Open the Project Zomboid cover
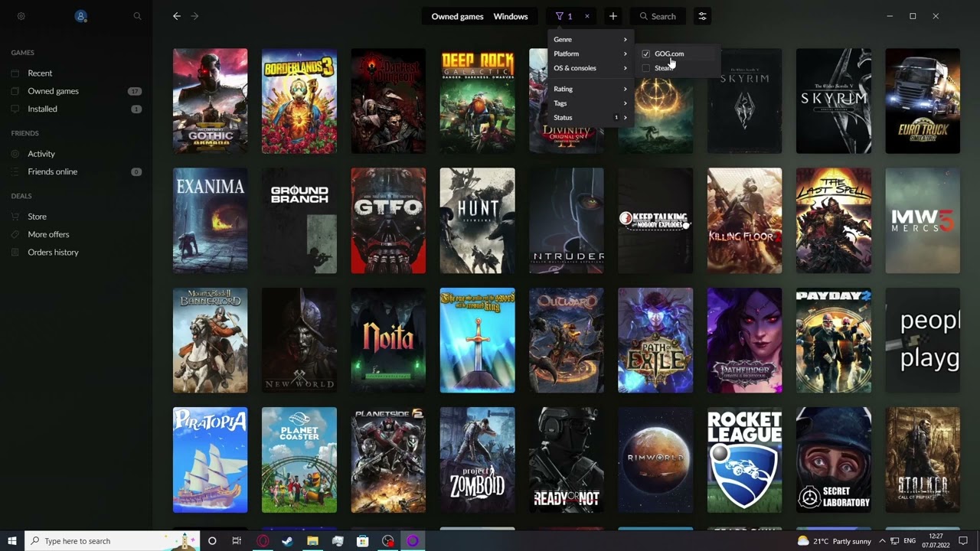The height and width of the screenshot is (551, 980). tap(478, 460)
